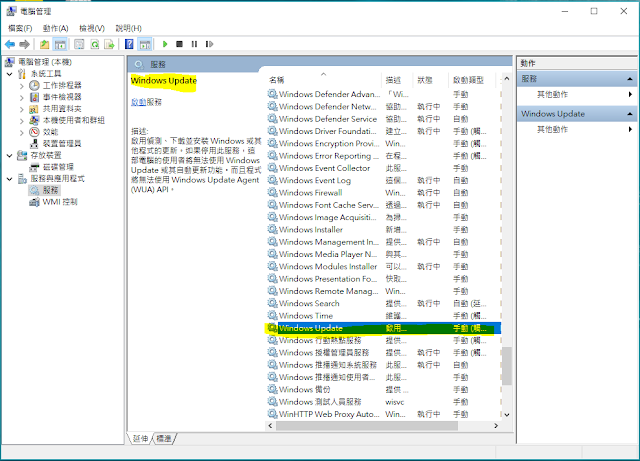Select the Windows Update service row
The image size is (640, 461).
(384, 328)
